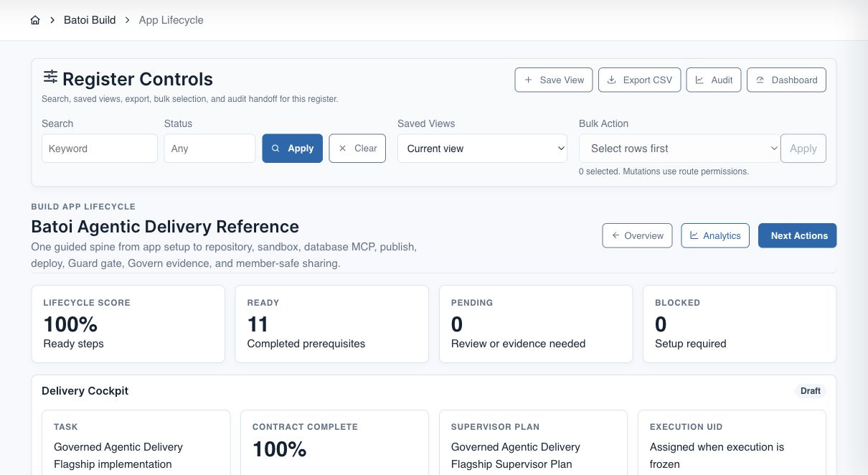Click the Delivery Cockpit heading
This screenshot has height=475, width=868.
(x=85, y=391)
